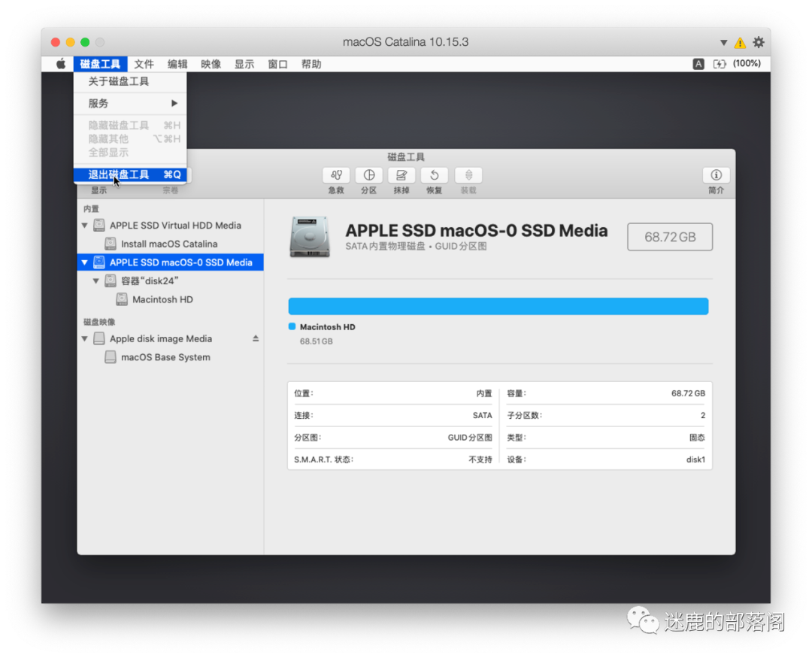The width and height of the screenshot is (812, 658).
Task: Collapse the 容器 "disk24" disclosure triangle
Action: pyautogui.click(x=95, y=280)
